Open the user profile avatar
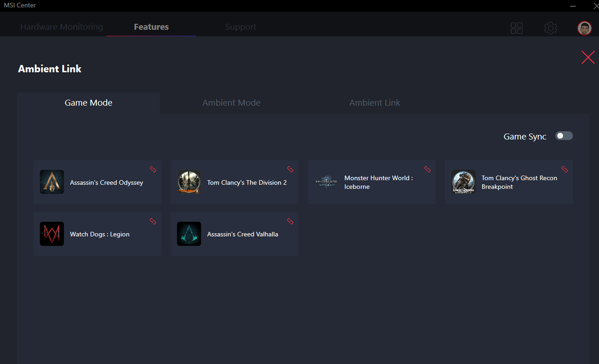599x364 pixels. [x=584, y=28]
